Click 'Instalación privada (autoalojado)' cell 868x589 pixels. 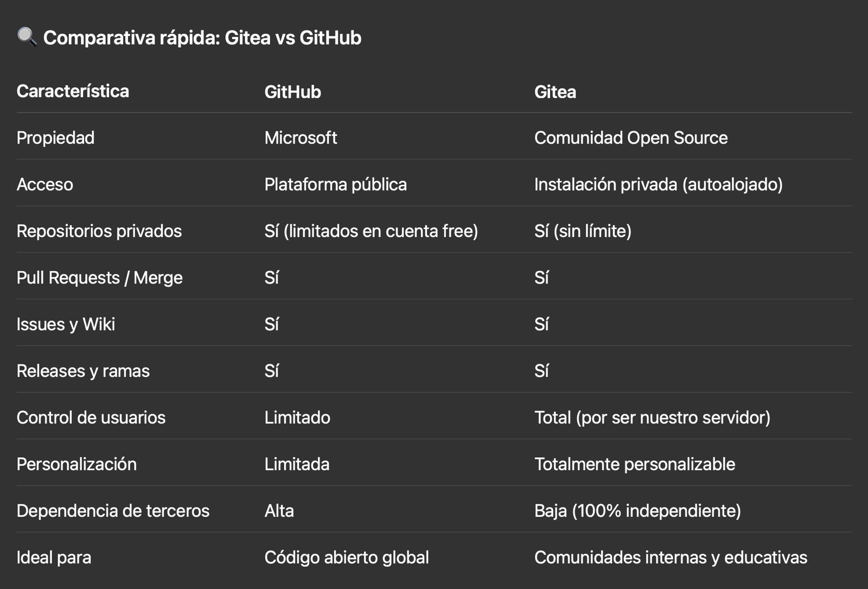[658, 184]
